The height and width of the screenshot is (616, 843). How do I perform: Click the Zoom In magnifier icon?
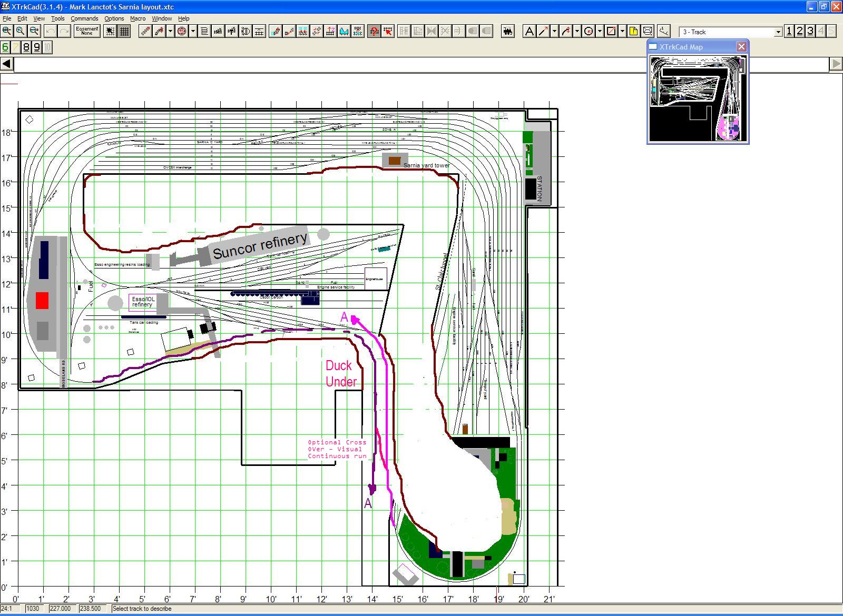(x=6, y=31)
